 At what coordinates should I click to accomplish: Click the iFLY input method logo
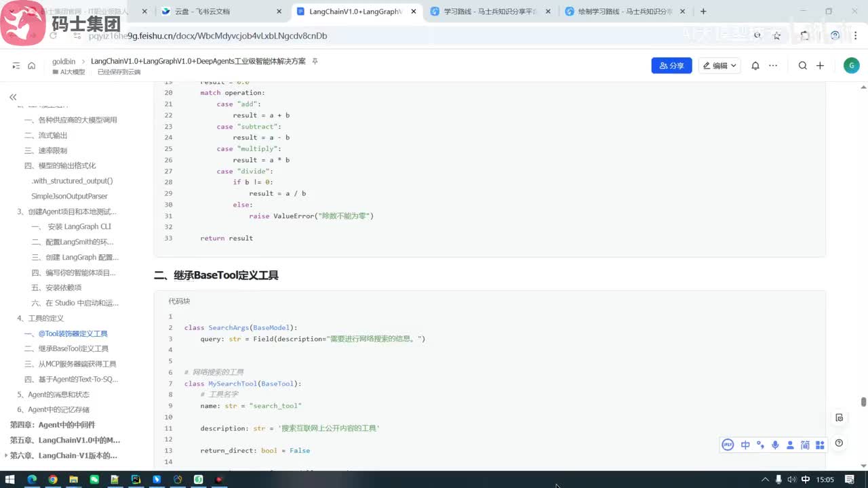click(x=728, y=445)
